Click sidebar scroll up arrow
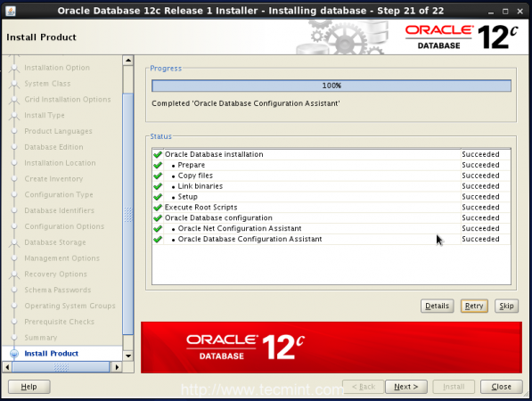The image size is (532, 401). [x=128, y=61]
